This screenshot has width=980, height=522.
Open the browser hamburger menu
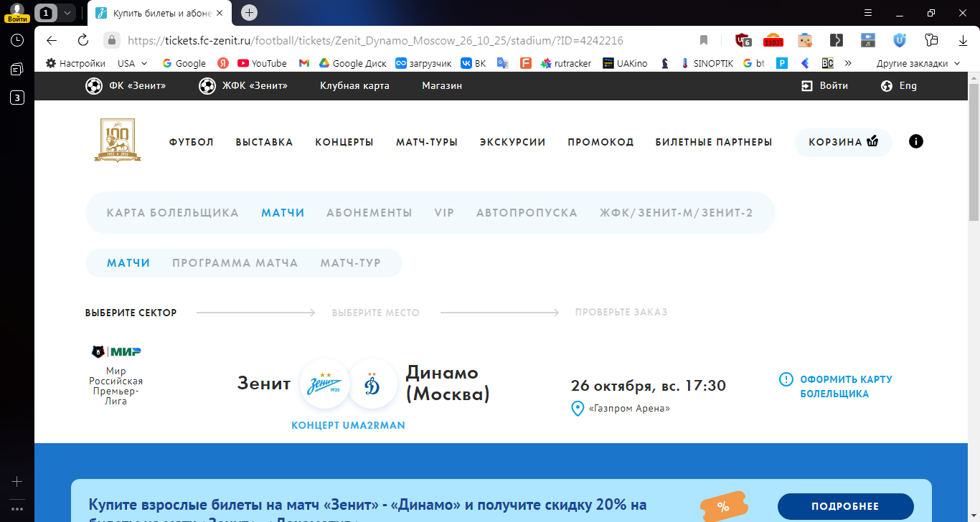[x=868, y=12]
